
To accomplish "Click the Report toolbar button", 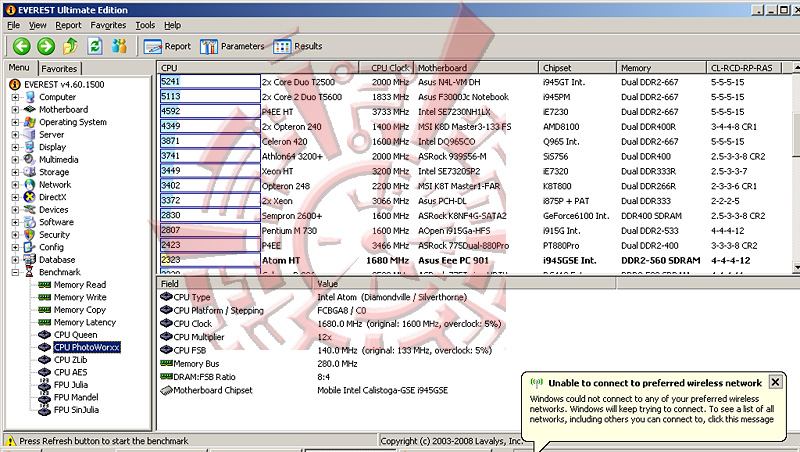I will [167, 46].
